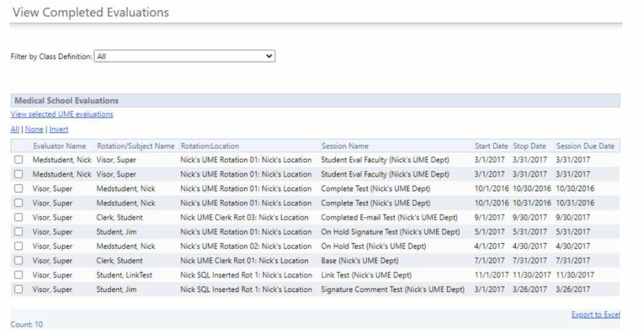Click the Rotation/Subject Name column header
Viewport: 644px width, 334px height.
136,146
